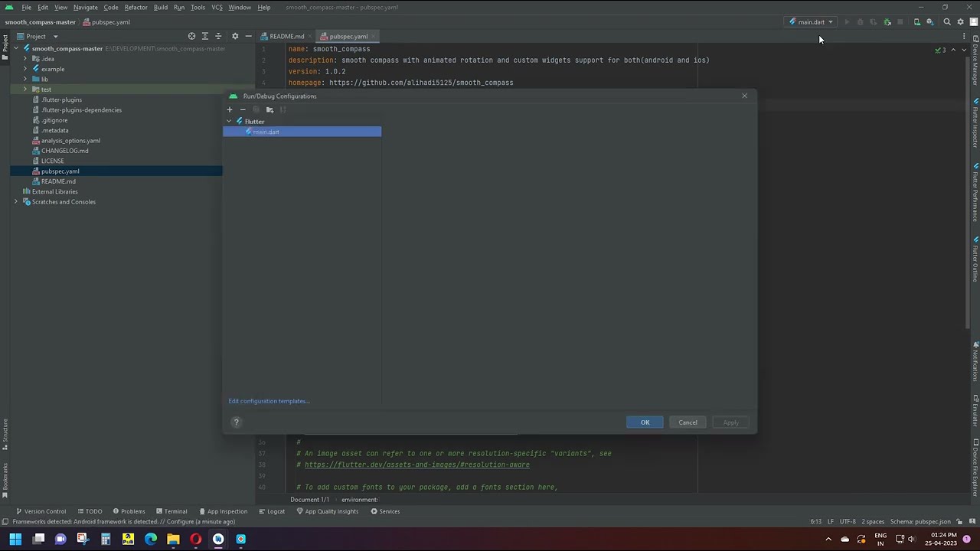Select CHANGELOG.md in project tree
Viewport: 980px width, 551px height.
coord(64,151)
